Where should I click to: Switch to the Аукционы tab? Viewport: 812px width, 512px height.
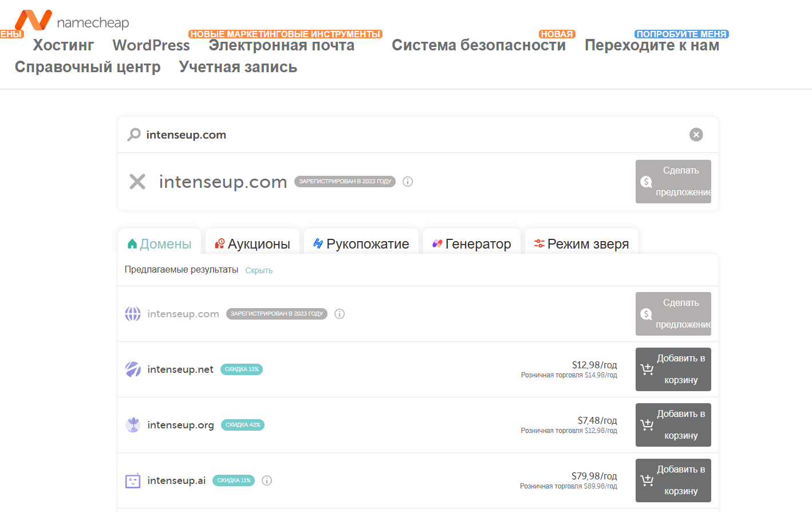pos(253,243)
